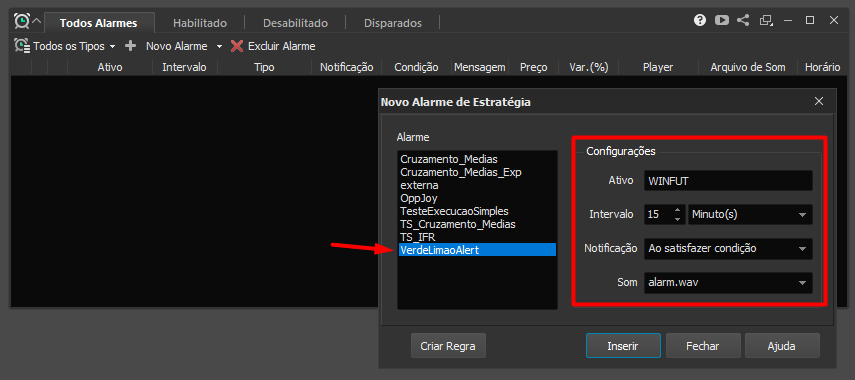The height and width of the screenshot is (380, 855).
Task: Sort by Ativo column header
Action: tap(110, 67)
